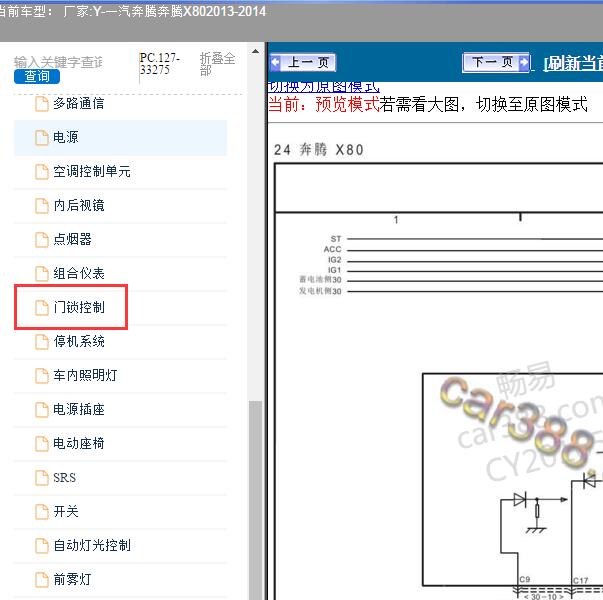The image size is (603, 600).
Task: Click the wiring diagram preview image
Action: pos(439,381)
